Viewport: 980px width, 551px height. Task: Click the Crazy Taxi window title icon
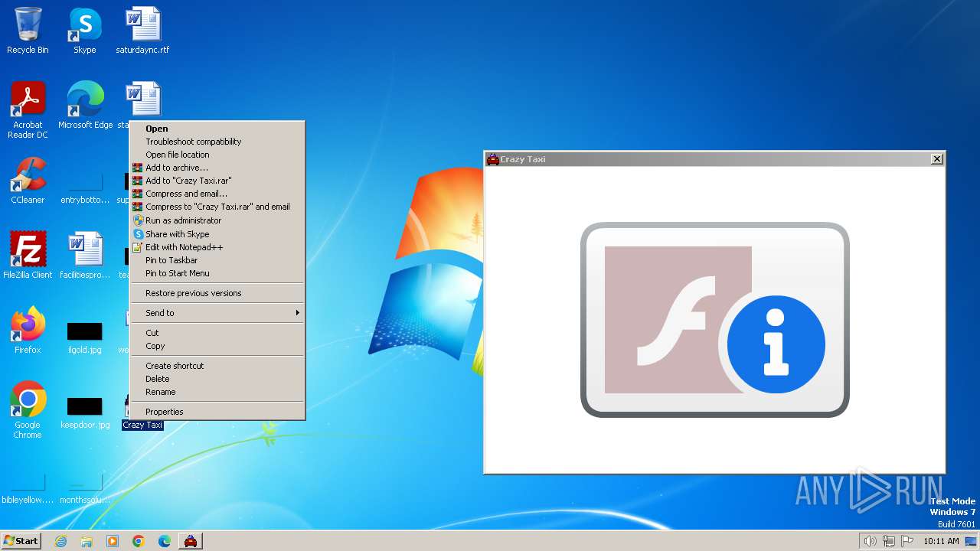pyautogui.click(x=493, y=159)
